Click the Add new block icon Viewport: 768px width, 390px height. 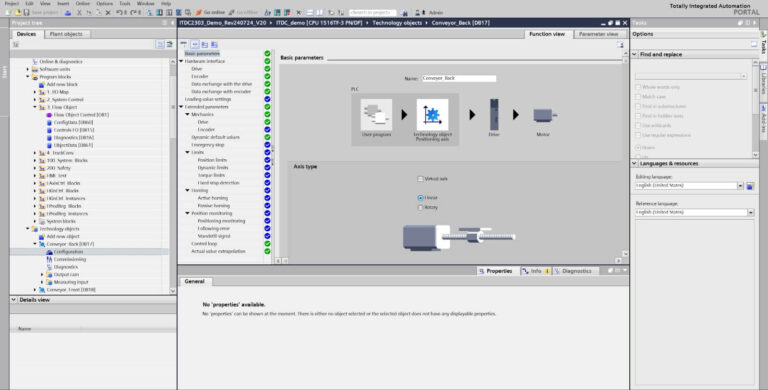42,84
